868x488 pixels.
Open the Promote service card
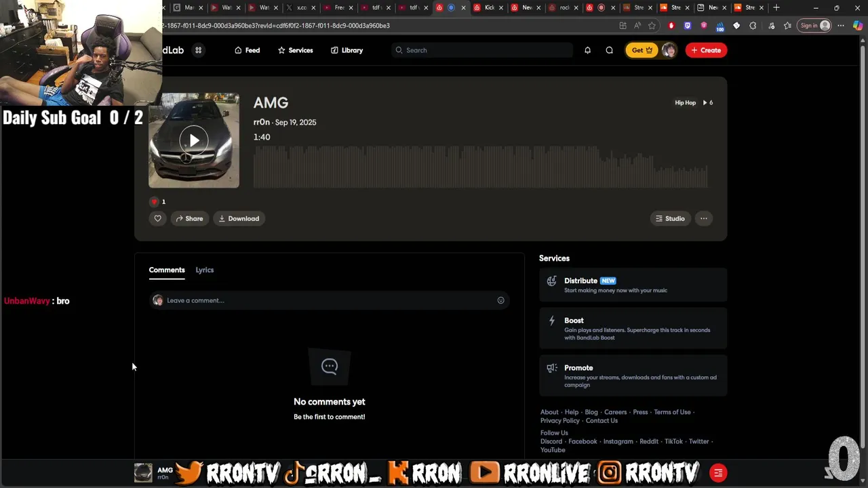(633, 375)
